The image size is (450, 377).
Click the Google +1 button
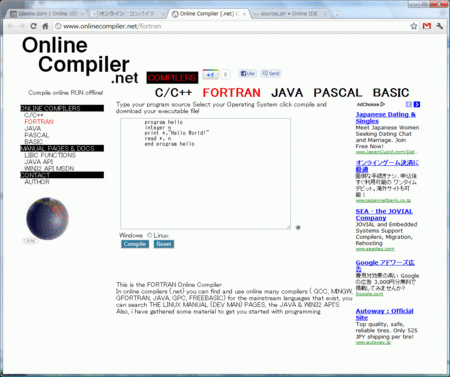210,74
